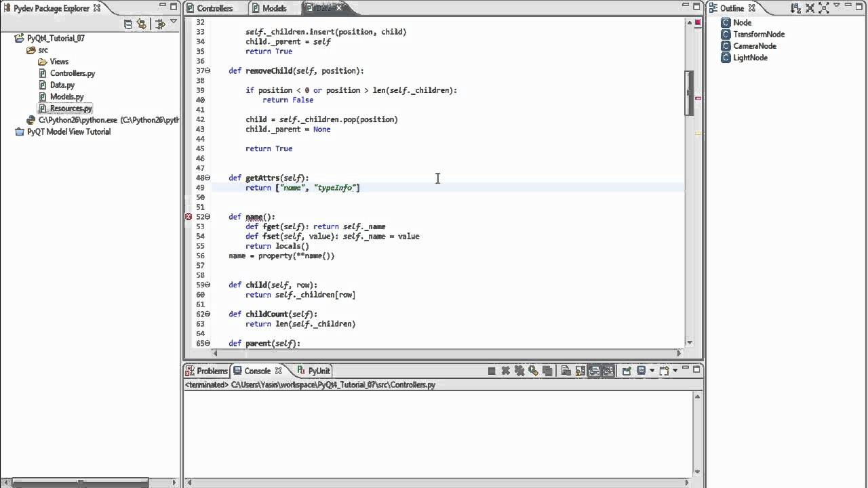The image size is (868, 488).
Task: Select LightNode in the Outline
Action: point(750,58)
